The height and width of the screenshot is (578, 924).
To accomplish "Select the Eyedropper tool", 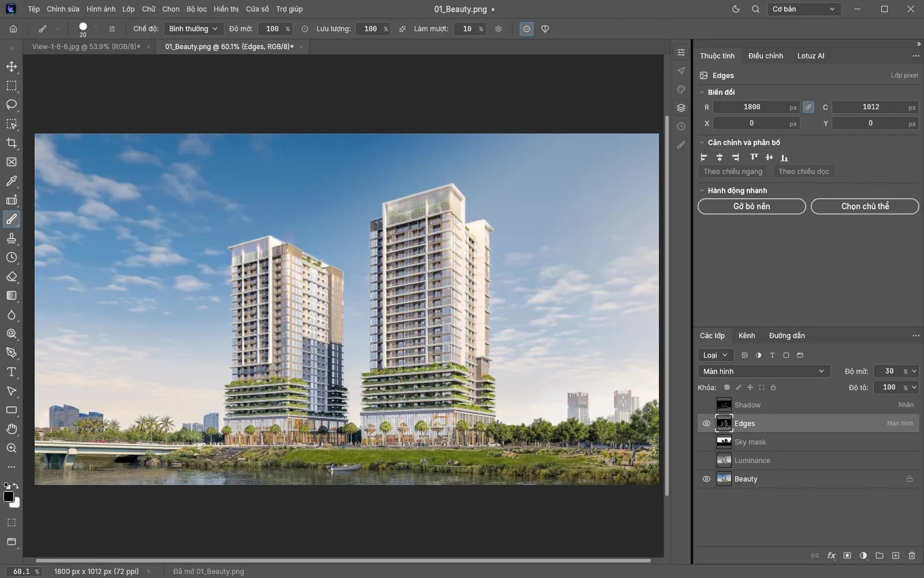I will pyautogui.click(x=12, y=181).
